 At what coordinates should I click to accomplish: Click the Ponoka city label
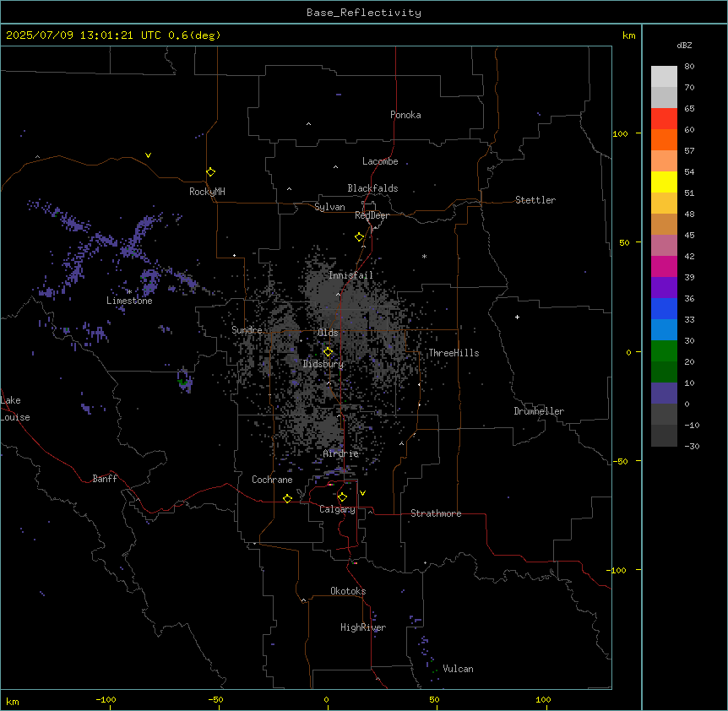[405, 115]
